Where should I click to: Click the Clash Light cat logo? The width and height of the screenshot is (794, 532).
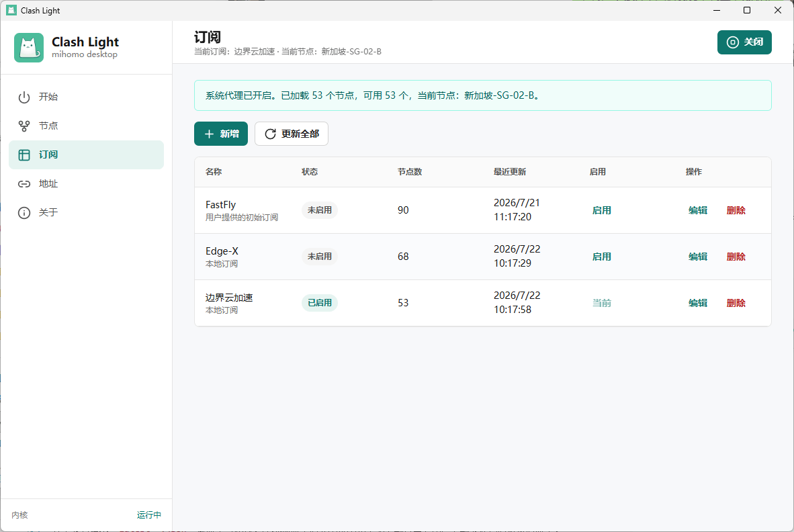pos(29,48)
